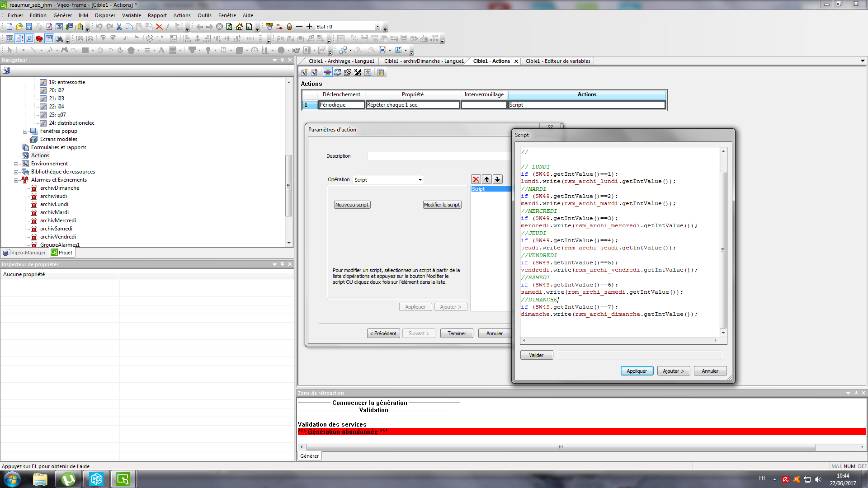This screenshot has height=488, width=868.
Task: Toggle the magnifier pane toolbar button
Action: tap(29, 38)
